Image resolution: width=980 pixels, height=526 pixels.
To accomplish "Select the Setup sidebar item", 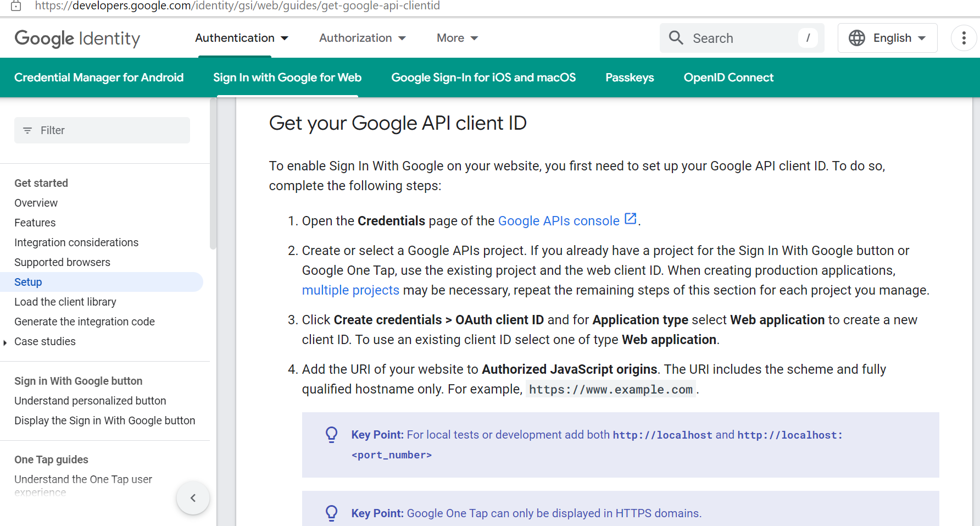I will [102, 282].
